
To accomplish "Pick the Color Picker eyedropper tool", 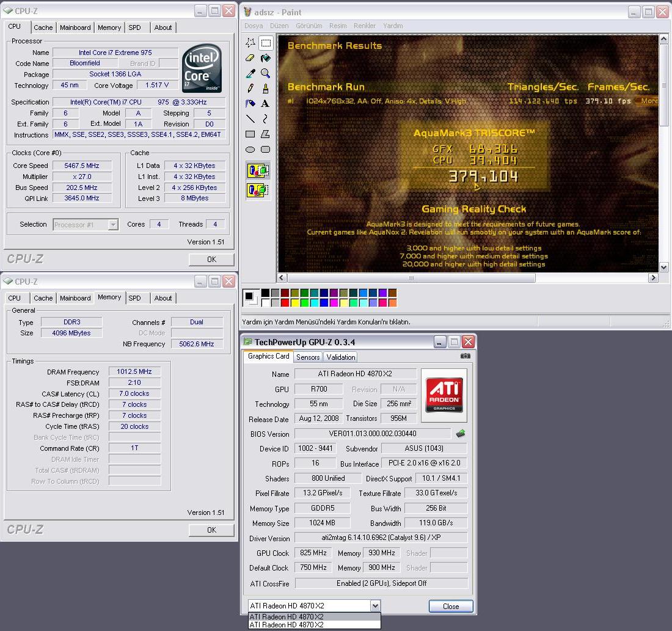I will (x=250, y=73).
